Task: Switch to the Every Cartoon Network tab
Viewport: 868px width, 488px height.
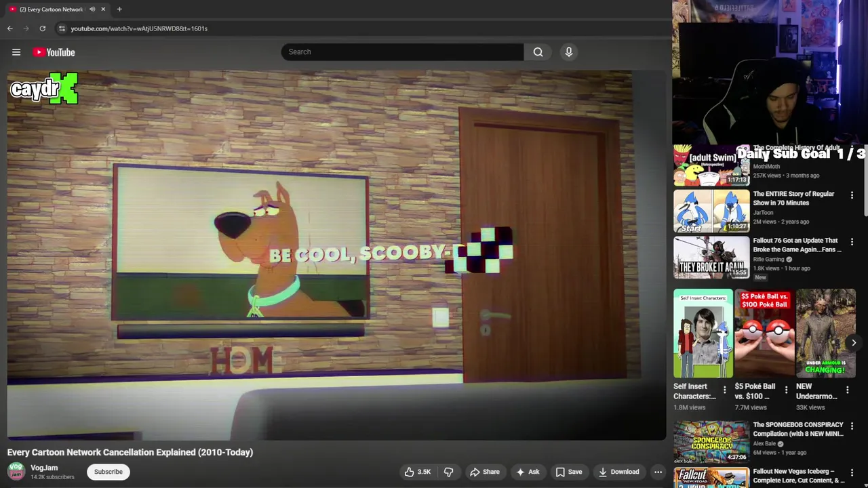Action: pos(51,9)
